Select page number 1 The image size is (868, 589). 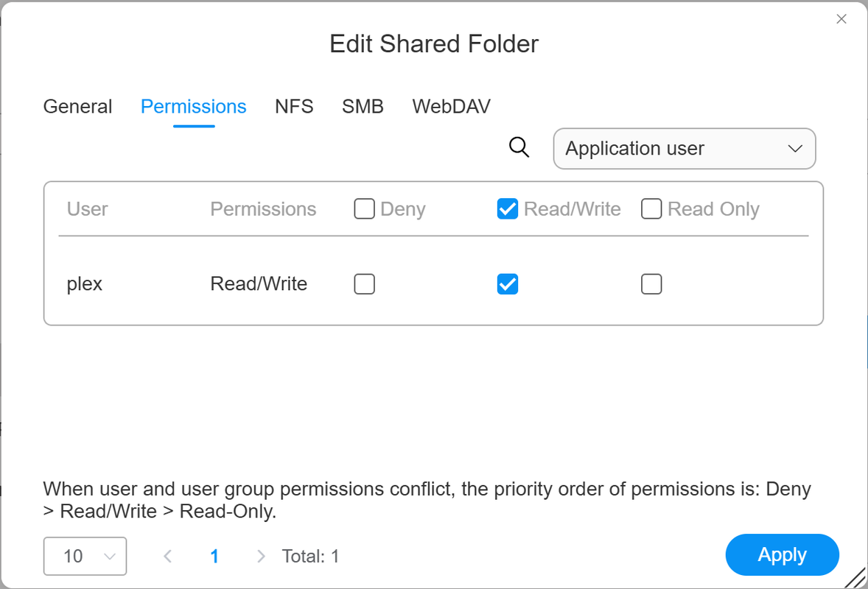point(214,556)
